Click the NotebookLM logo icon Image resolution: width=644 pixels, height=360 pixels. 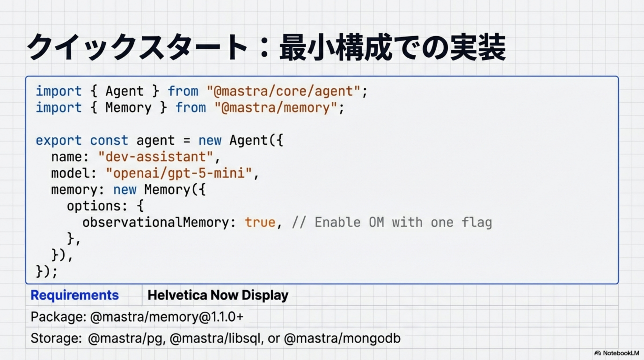(598, 353)
